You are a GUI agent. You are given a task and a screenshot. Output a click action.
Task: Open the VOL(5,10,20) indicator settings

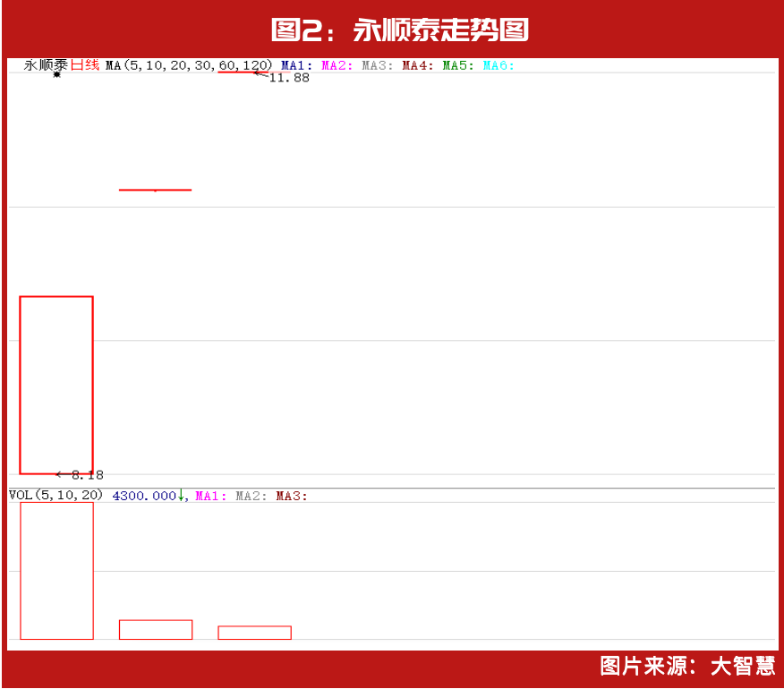pos(55,495)
